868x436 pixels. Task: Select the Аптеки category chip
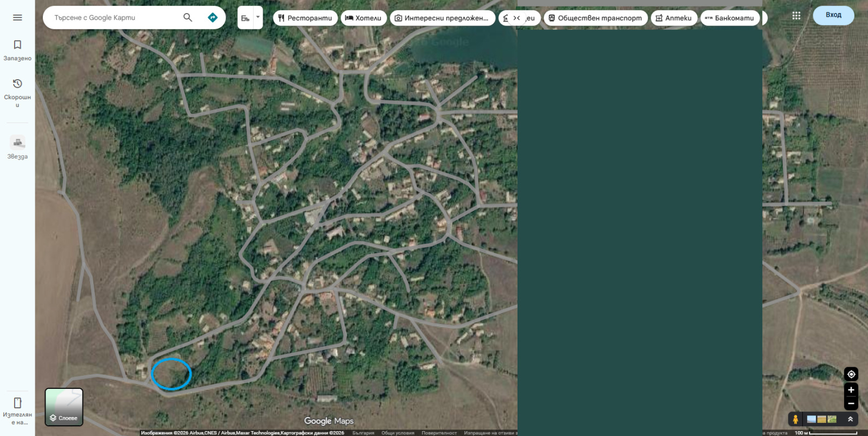674,18
